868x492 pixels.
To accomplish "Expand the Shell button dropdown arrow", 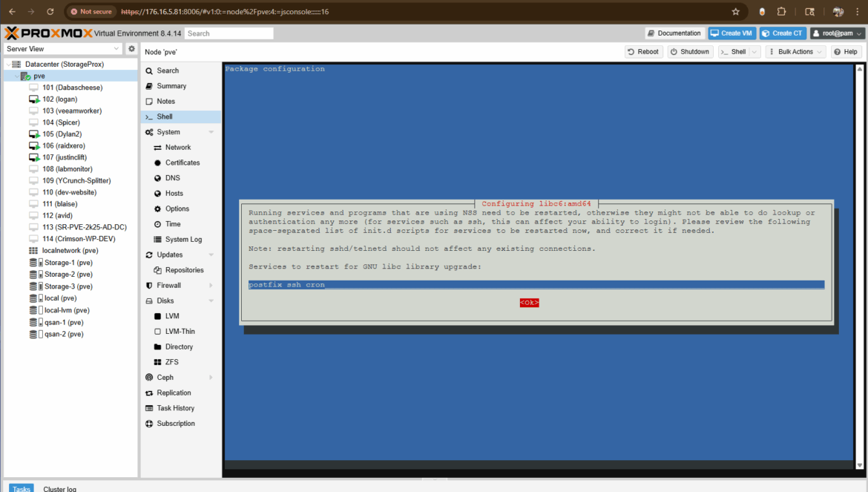I will point(754,52).
